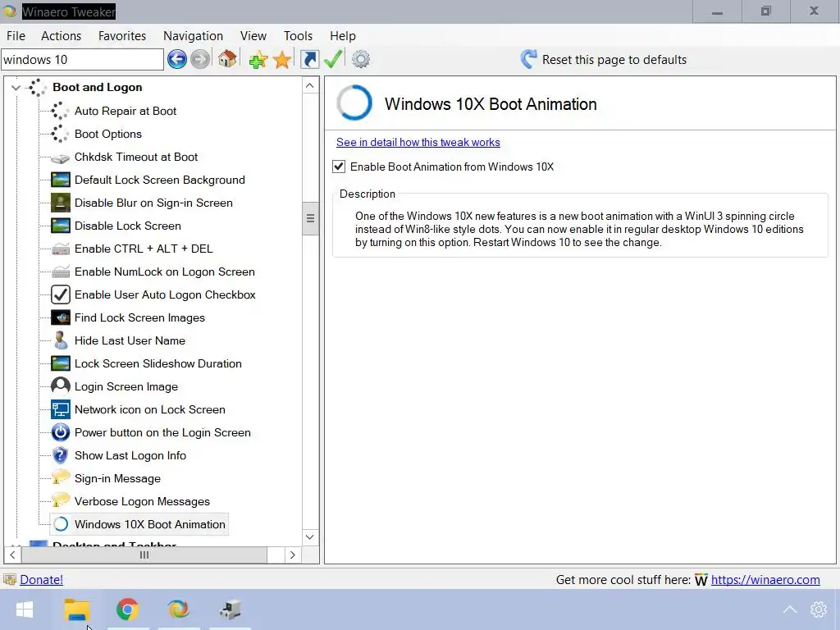This screenshot has height=630, width=840.
Task: Open the Tools menu
Action: coord(298,36)
